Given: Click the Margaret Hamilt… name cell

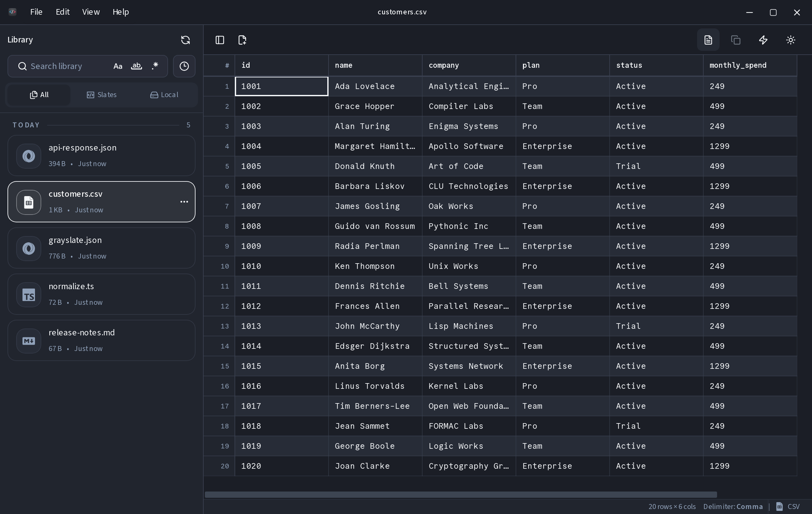Looking at the screenshot, I should 375,146.
